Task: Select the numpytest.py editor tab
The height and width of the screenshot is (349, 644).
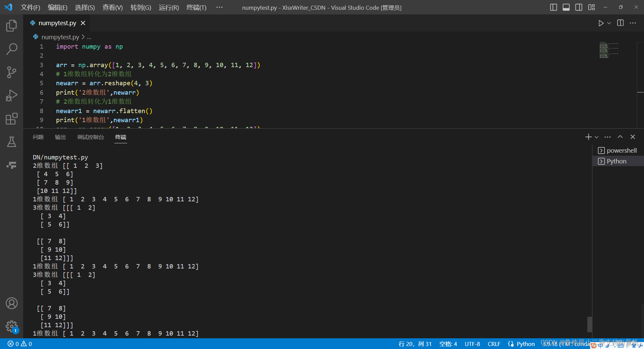Action: click(x=57, y=23)
